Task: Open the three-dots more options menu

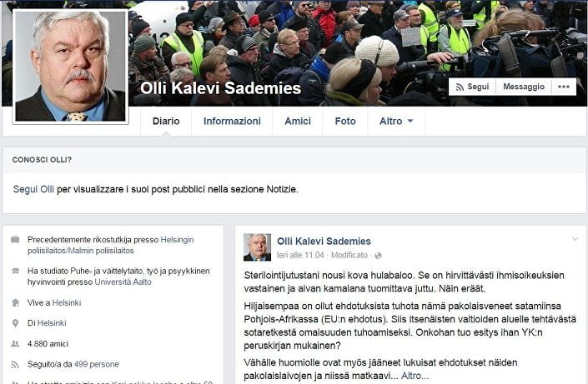Action: pos(564,87)
